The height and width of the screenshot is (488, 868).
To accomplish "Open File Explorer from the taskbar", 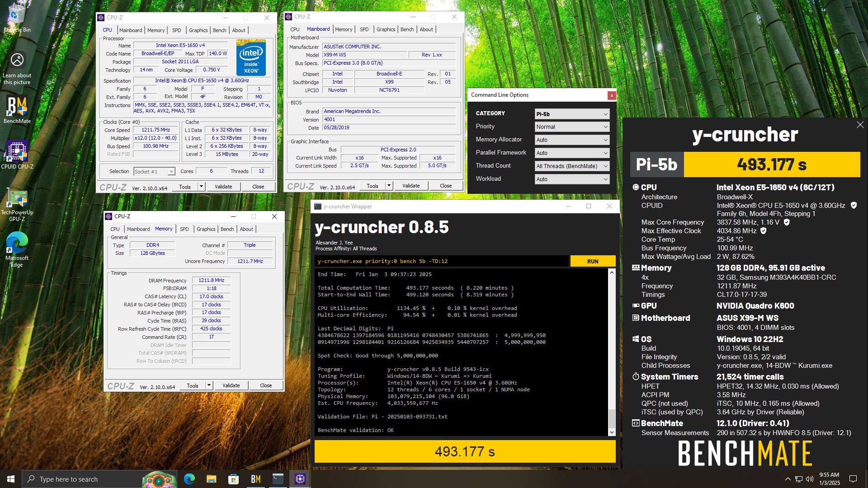I will (211, 479).
